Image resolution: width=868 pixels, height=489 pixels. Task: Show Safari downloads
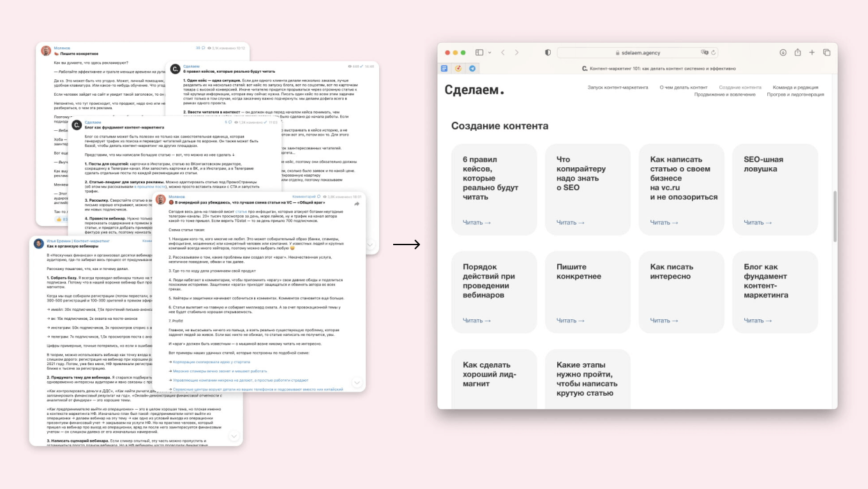pos(782,52)
